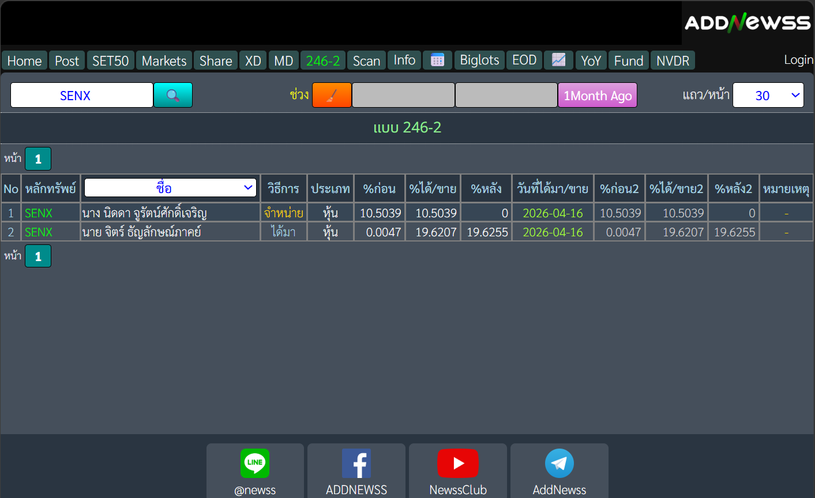Open the ADDNEWSS Facebook icon

pyautogui.click(x=356, y=464)
